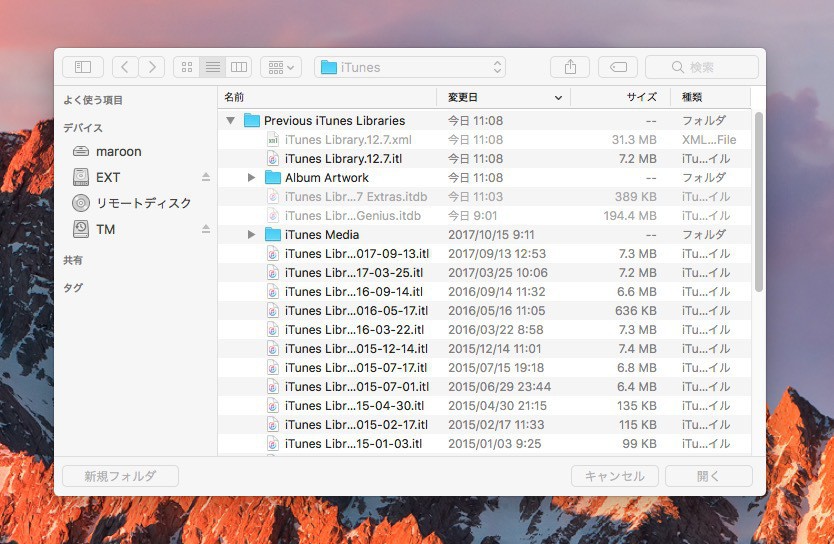This screenshot has width=834, height=544.
Task: Collapse the Previous iTunes Libraries folder
Action: [x=230, y=121]
